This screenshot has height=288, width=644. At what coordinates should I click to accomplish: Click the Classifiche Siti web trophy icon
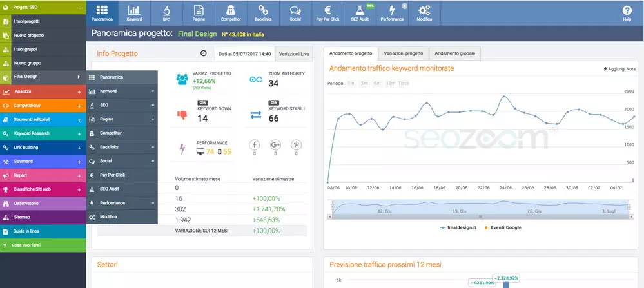click(6, 189)
